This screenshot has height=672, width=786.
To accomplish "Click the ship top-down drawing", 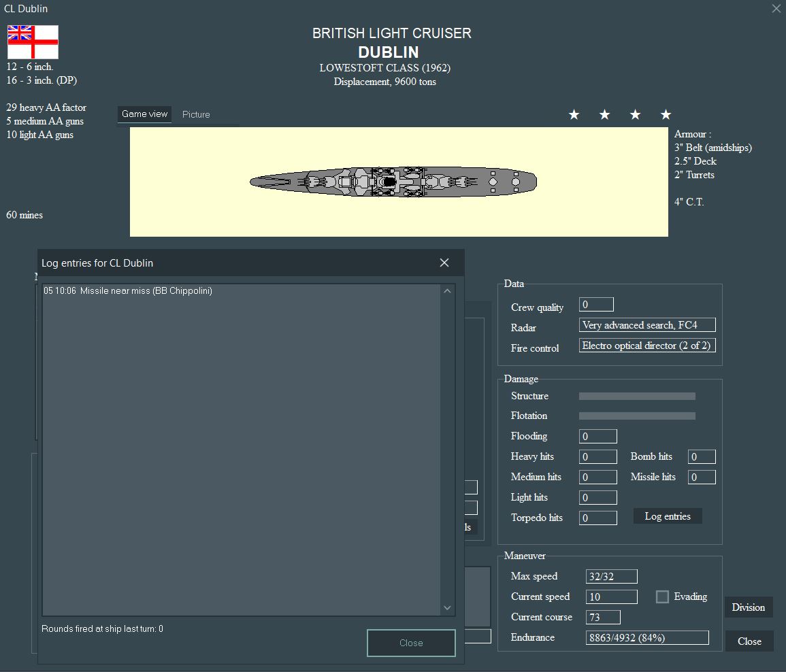I will 393,182.
